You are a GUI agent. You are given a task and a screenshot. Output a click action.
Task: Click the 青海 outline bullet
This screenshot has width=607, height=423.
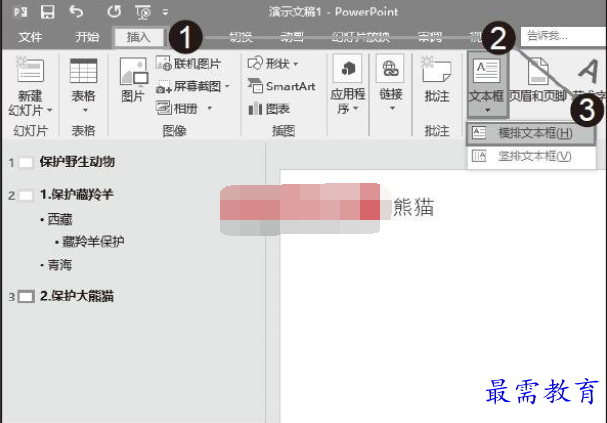pyautogui.click(x=60, y=265)
